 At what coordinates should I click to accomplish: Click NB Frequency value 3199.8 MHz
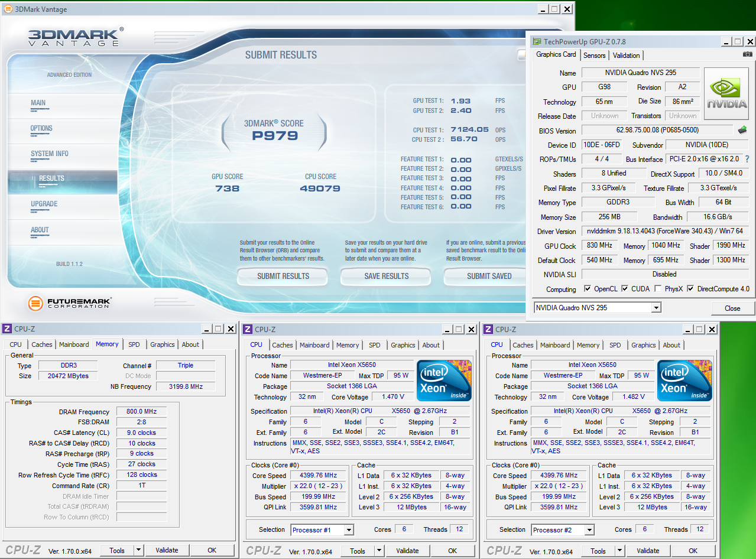[x=186, y=386]
